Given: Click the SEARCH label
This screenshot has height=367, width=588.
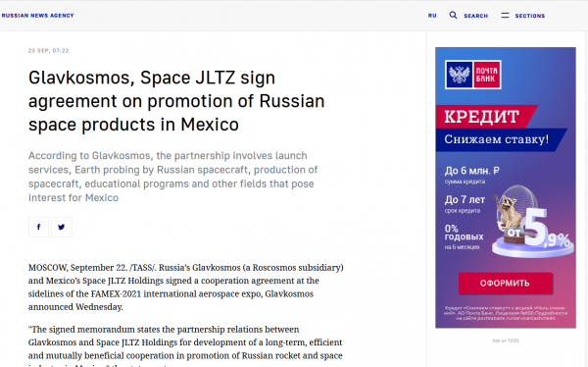Looking at the screenshot, I should click(x=476, y=16).
